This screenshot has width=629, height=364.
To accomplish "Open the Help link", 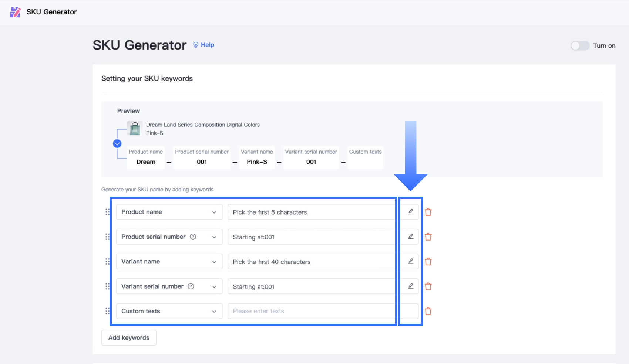I will pos(204,45).
